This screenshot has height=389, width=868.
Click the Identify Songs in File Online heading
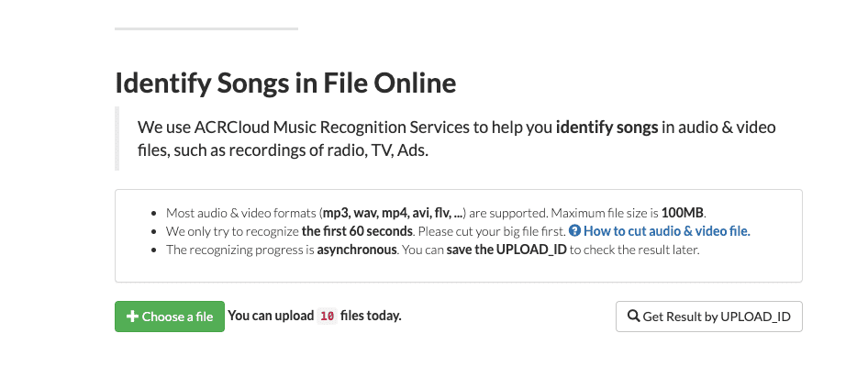pyautogui.click(x=285, y=83)
